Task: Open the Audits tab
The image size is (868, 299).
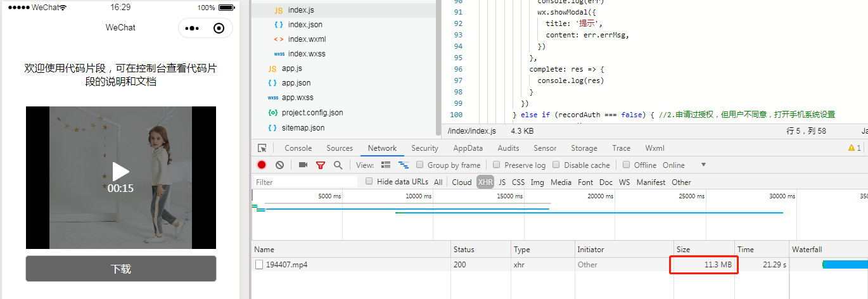Action: [508, 148]
